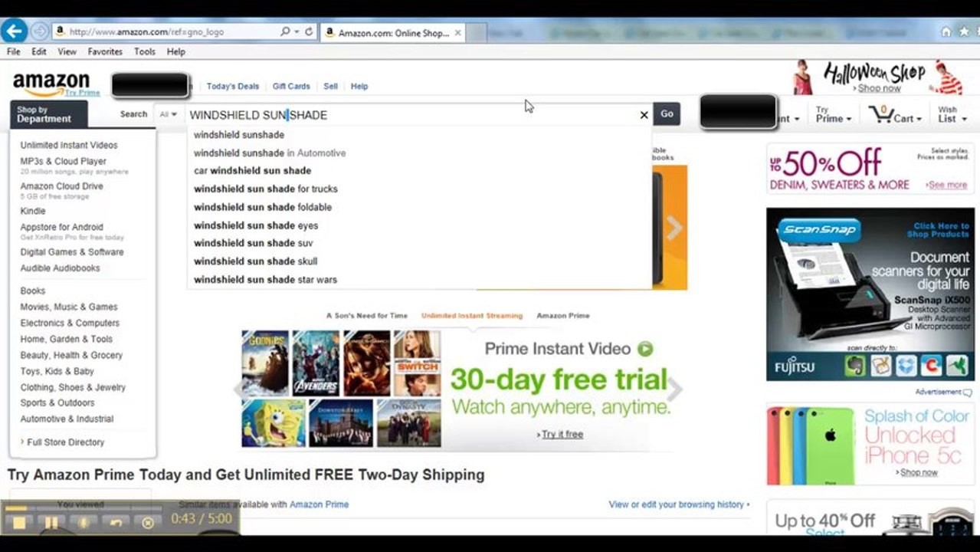Click the Go search button
The height and width of the screenshot is (552, 980).
click(x=667, y=114)
